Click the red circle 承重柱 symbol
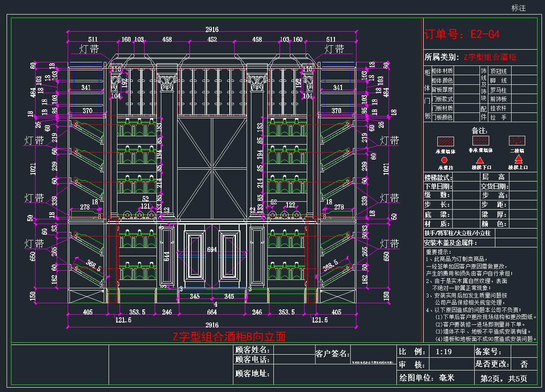The width and height of the screenshot is (545, 392). (444, 160)
